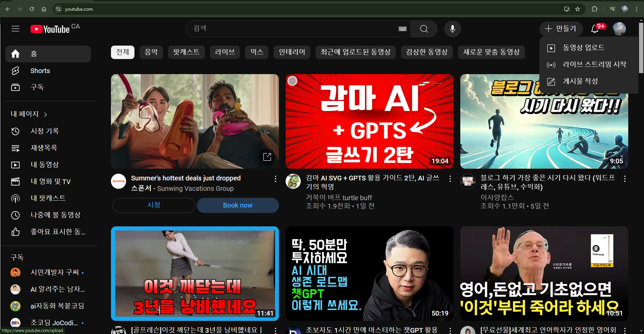Open the on-screen keyboard in search bar
The height and width of the screenshot is (334, 644).
[403, 29]
